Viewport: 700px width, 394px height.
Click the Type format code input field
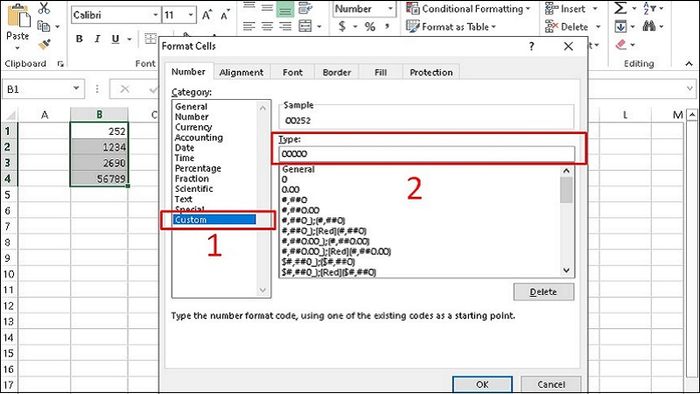(x=426, y=153)
